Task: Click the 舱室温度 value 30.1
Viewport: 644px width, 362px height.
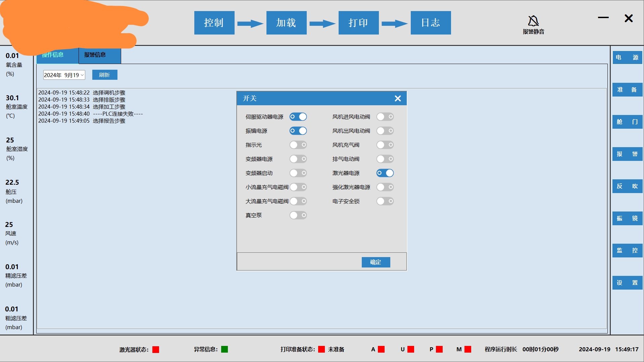Action: click(12, 98)
